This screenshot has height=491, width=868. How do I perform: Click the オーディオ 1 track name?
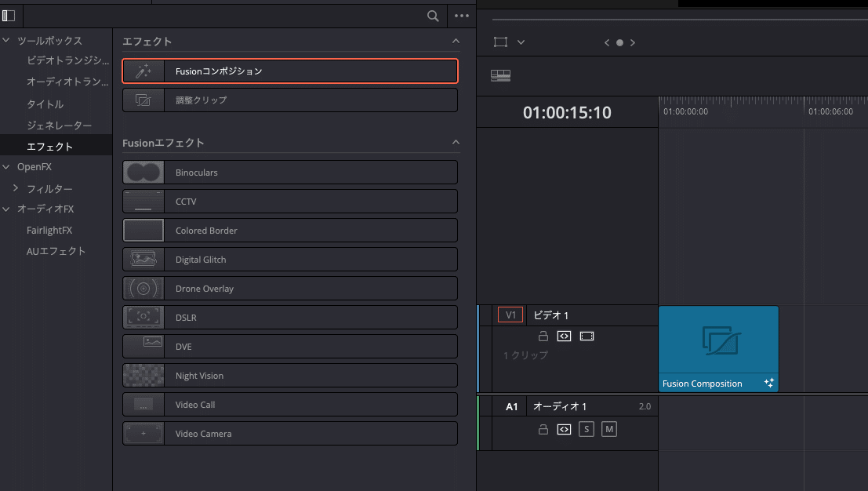click(560, 407)
